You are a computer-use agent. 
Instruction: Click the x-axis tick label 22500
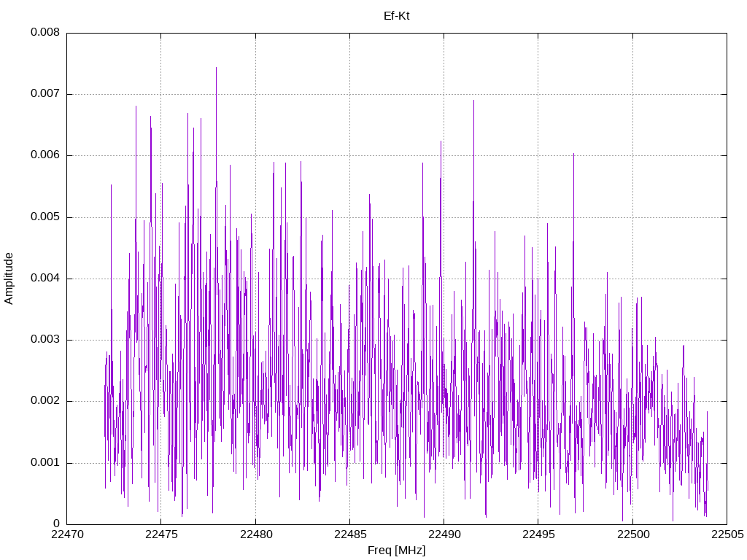[633, 534]
